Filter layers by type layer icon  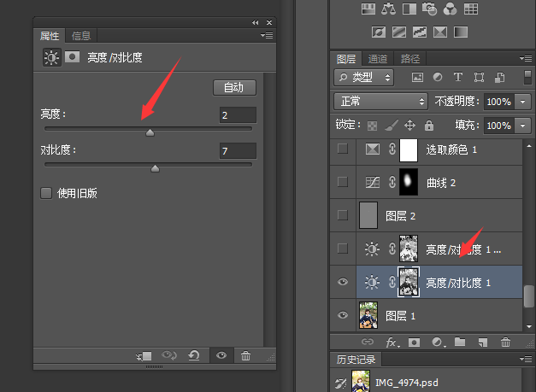click(458, 77)
